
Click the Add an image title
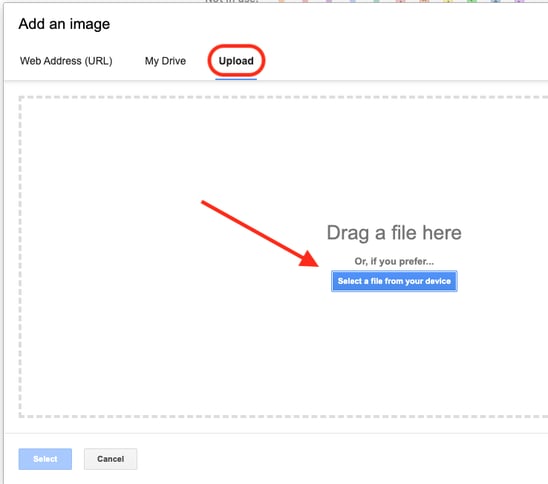[64, 24]
